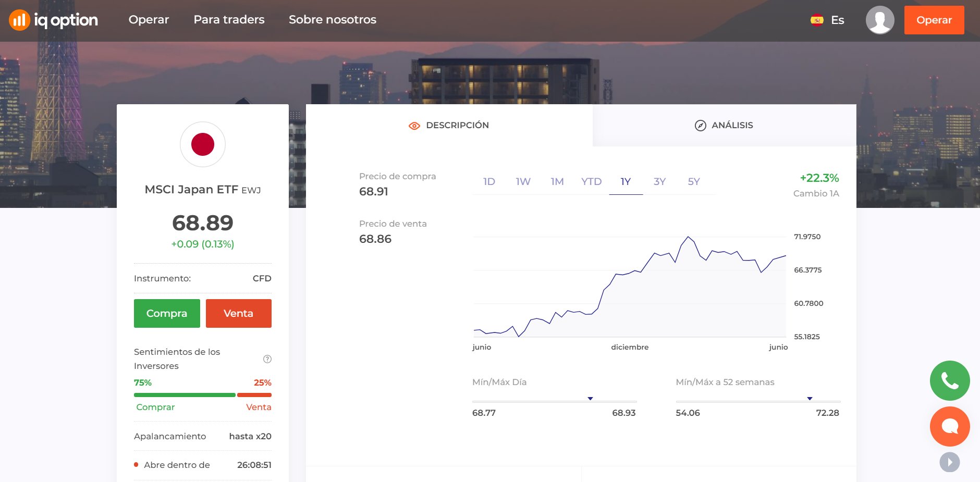Click the Mín/Máx Día range marker
980x482 pixels.
click(590, 399)
